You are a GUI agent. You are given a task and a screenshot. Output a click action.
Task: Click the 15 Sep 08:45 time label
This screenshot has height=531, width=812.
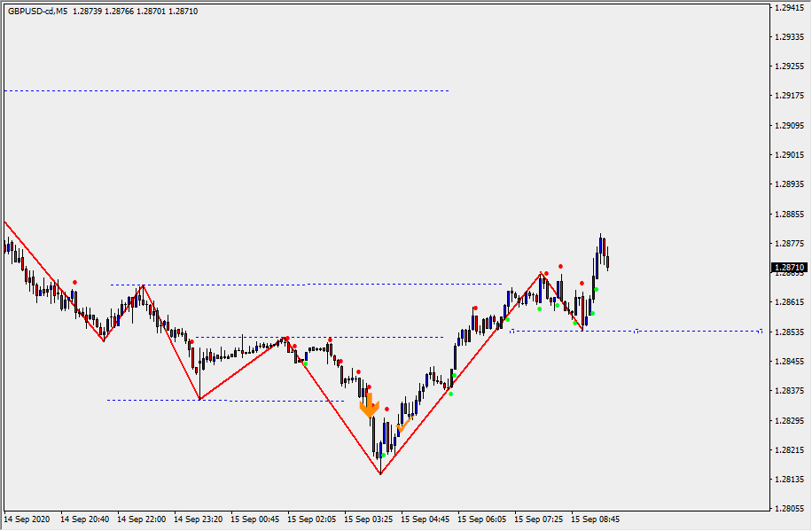(x=595, y=519)
